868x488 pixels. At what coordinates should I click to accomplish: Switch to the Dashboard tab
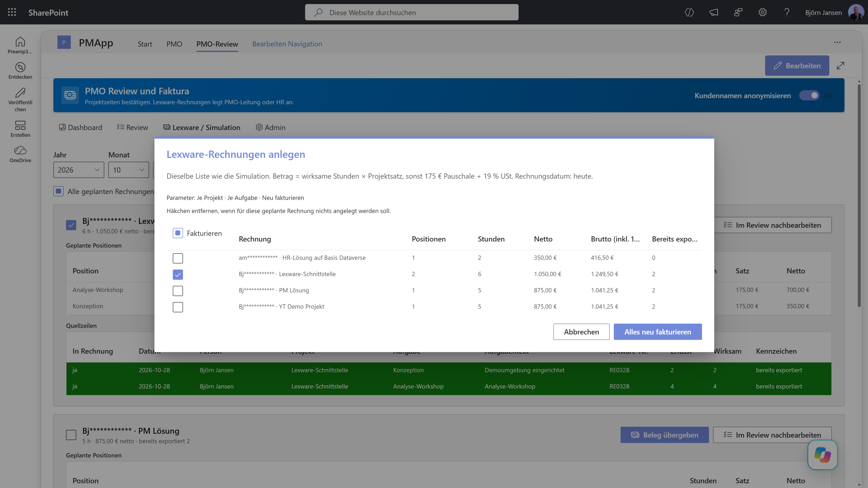pyautogui.click(x=81, y=127)
